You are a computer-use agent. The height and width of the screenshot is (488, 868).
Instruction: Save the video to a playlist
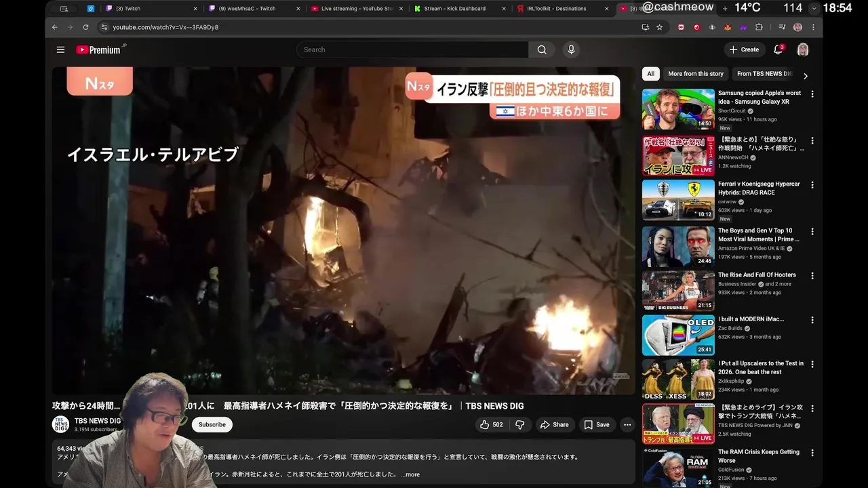[597, 425]
